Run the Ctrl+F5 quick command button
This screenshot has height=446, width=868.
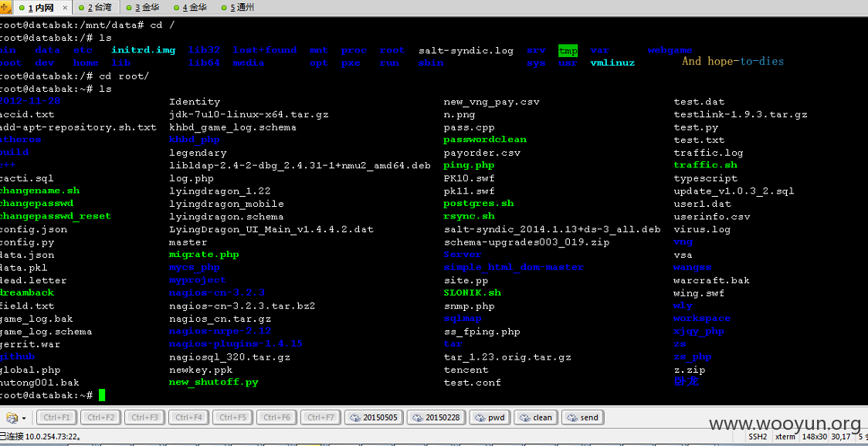232,417
